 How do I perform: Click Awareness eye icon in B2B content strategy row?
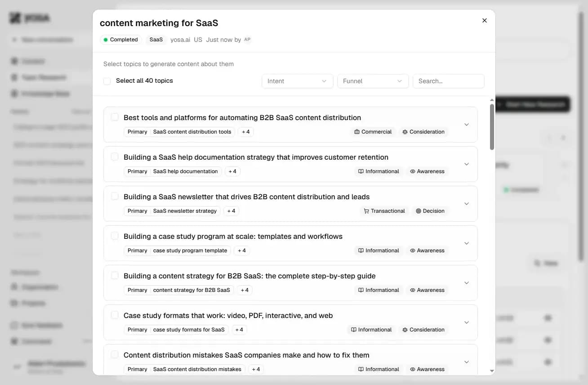412,290
